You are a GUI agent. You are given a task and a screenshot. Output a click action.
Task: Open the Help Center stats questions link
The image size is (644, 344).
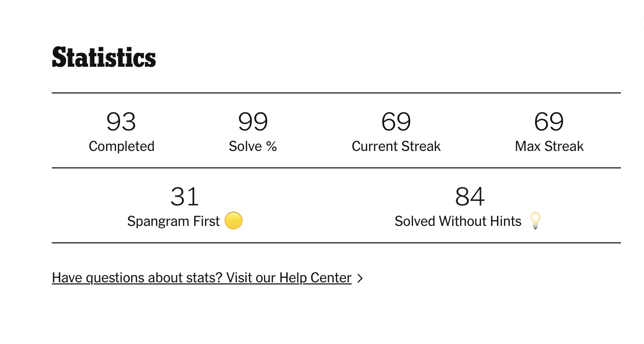click(202, 278)
